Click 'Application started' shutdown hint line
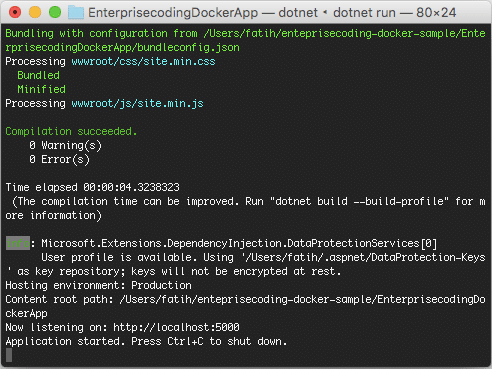This screenshot has width=492, height=369. point(146,341)
